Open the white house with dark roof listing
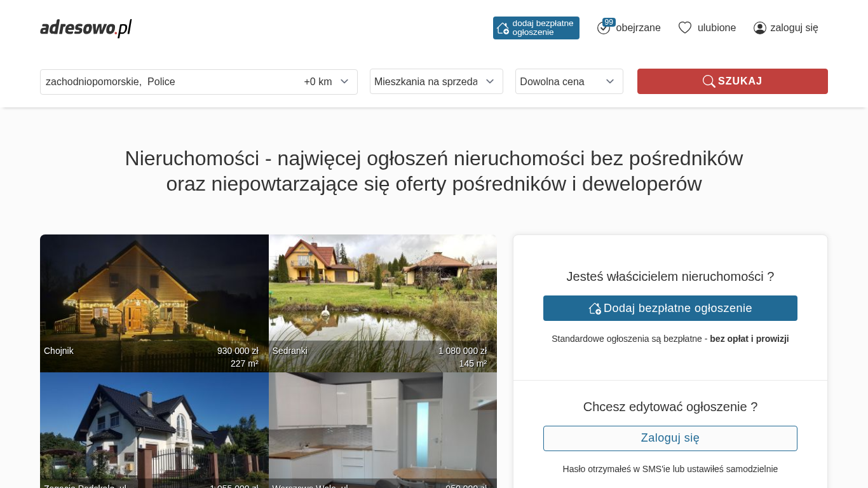The image size is (868, 488). (x=154, y=432)
